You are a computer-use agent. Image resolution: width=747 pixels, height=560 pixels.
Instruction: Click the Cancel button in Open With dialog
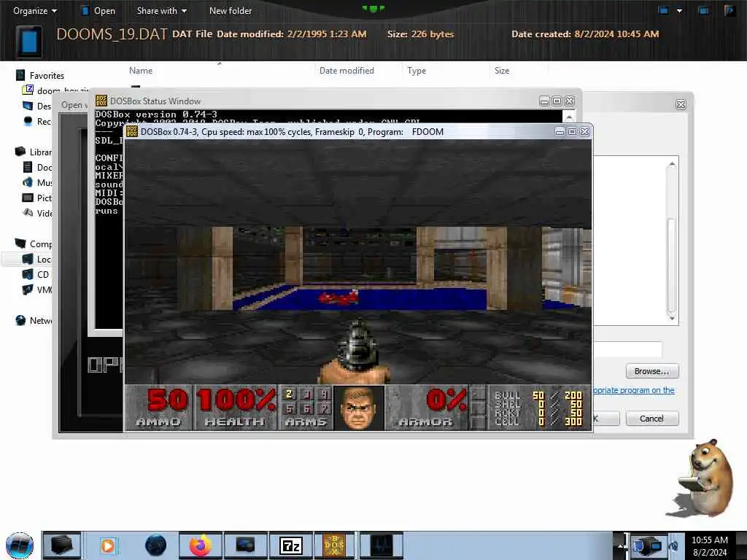pyautogui.click(x=651, y=418)
